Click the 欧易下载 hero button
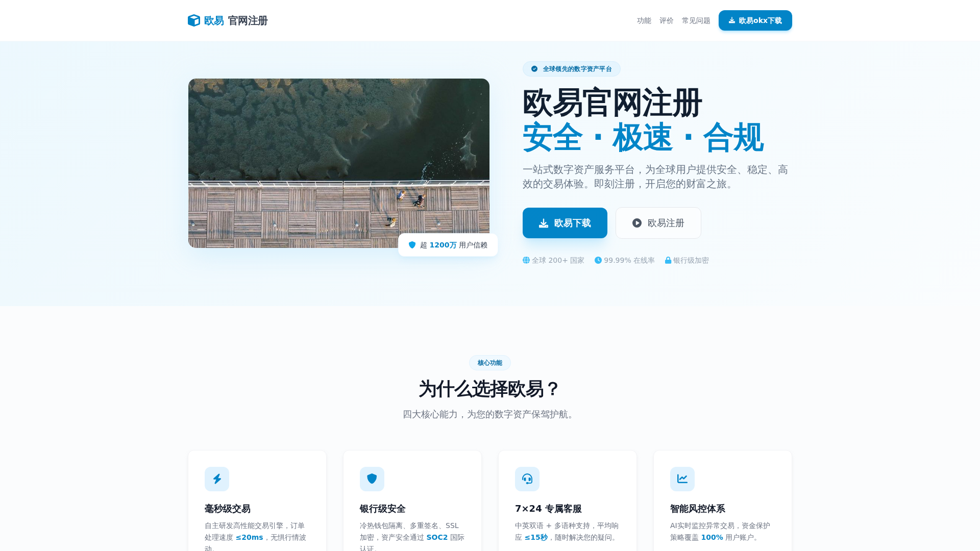This screenshot has width=980, height=551. tap(565, 223)
